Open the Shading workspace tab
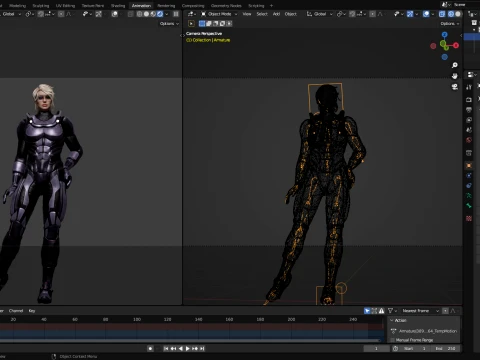This screenshot has height=360, width=480. point(118,6)
